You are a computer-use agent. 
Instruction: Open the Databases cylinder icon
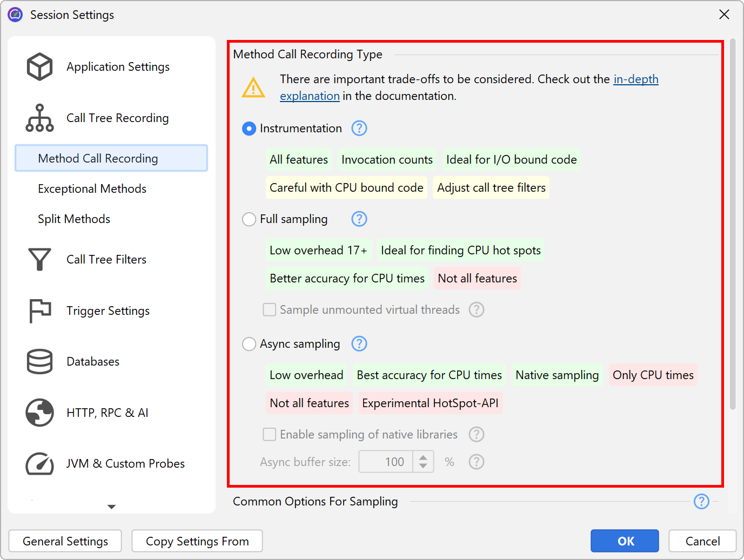point(39,362)
